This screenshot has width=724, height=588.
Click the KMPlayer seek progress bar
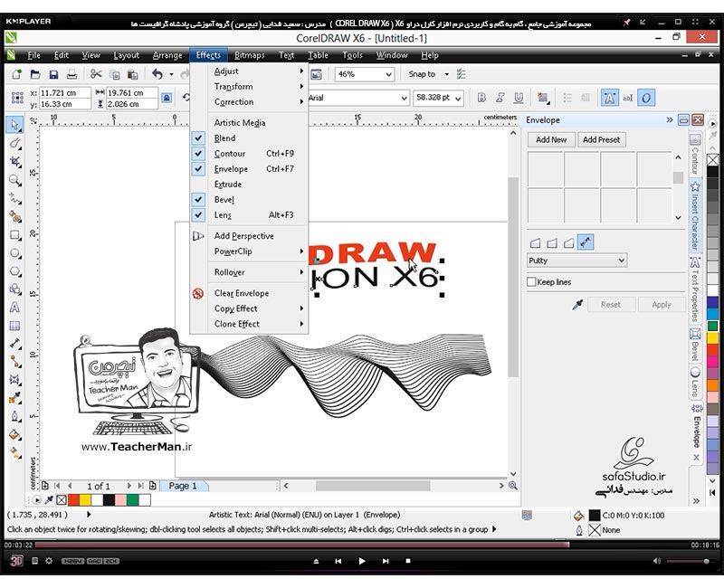click(362, 545)
